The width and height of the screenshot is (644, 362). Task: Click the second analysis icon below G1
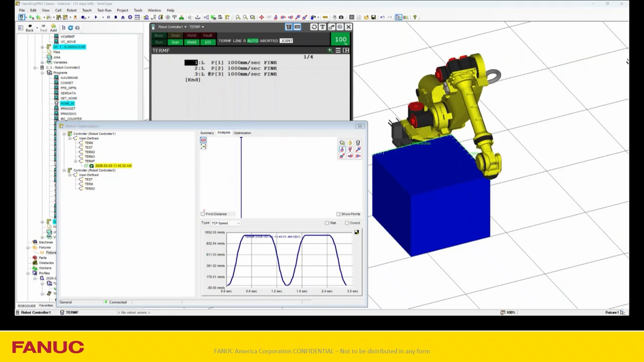click(x=203, y=147)
